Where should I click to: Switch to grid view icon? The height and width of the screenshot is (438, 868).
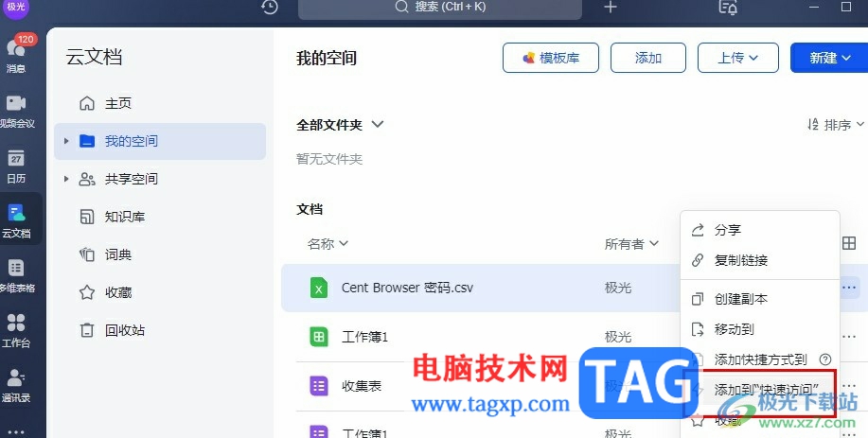pyautogui.click(x=849, y=243)
